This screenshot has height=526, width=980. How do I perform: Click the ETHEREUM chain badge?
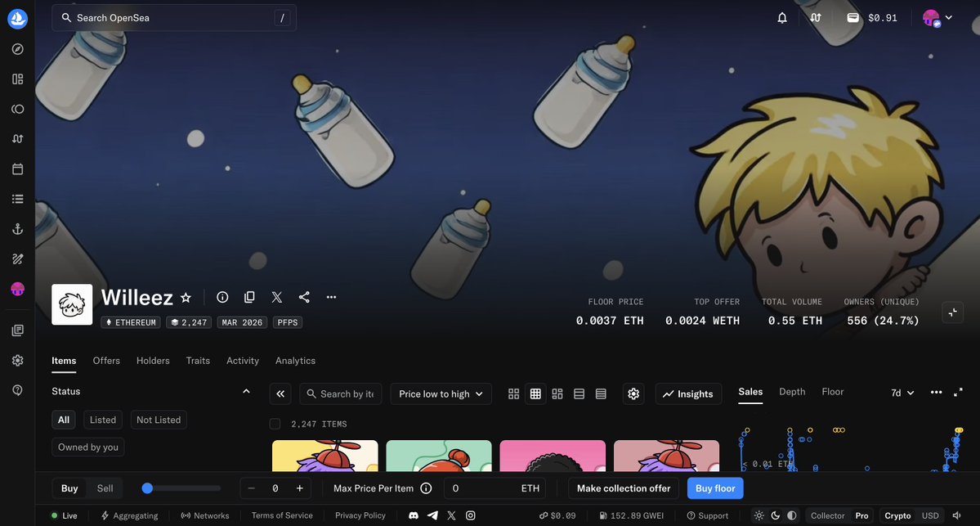[131, 323]
